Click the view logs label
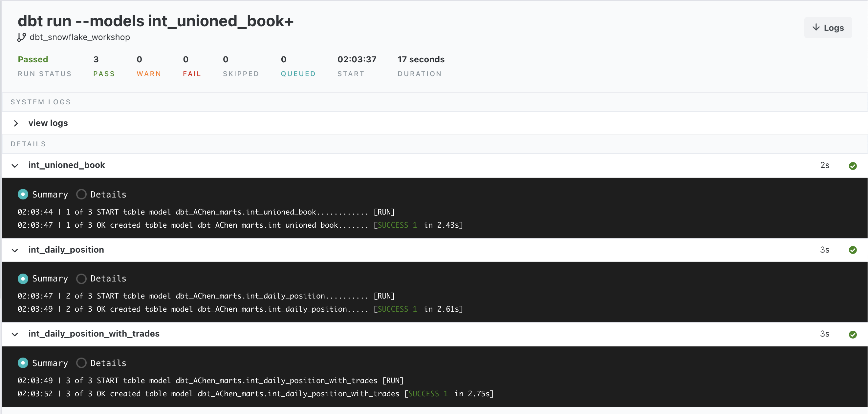Viewport: 868px width, 414px height. tap(48, 123)
